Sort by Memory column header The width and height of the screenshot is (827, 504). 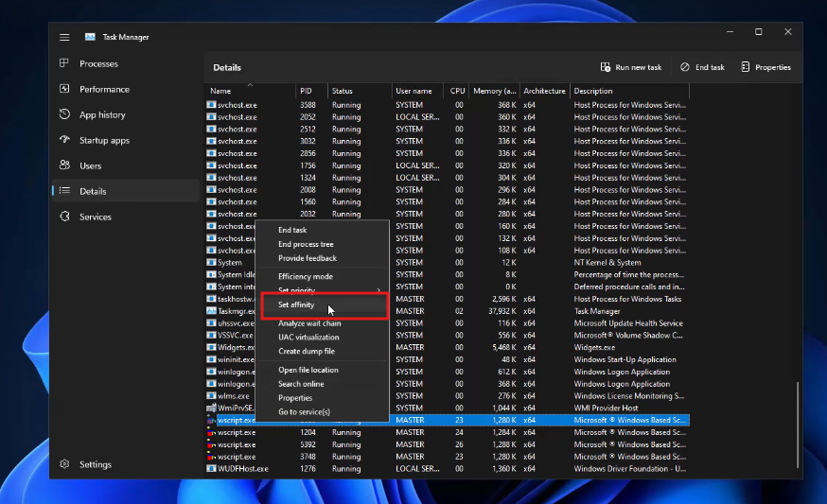coord(494,91)
